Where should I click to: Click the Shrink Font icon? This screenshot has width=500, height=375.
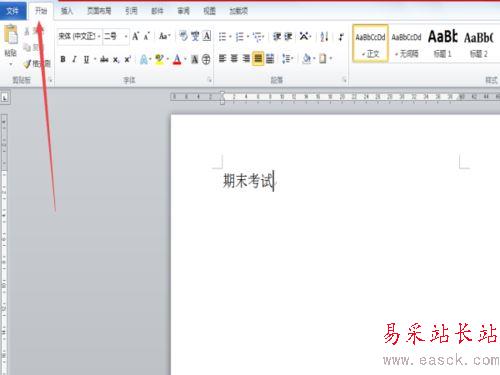pyautogui.click(x=147, y=36)
